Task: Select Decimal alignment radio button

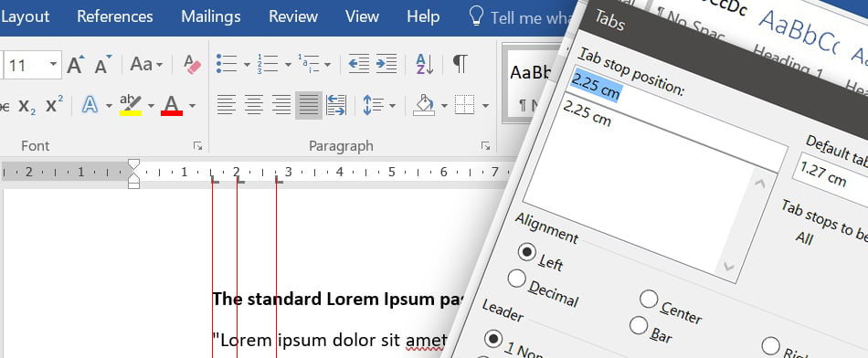Action: [x=516, y=279]
